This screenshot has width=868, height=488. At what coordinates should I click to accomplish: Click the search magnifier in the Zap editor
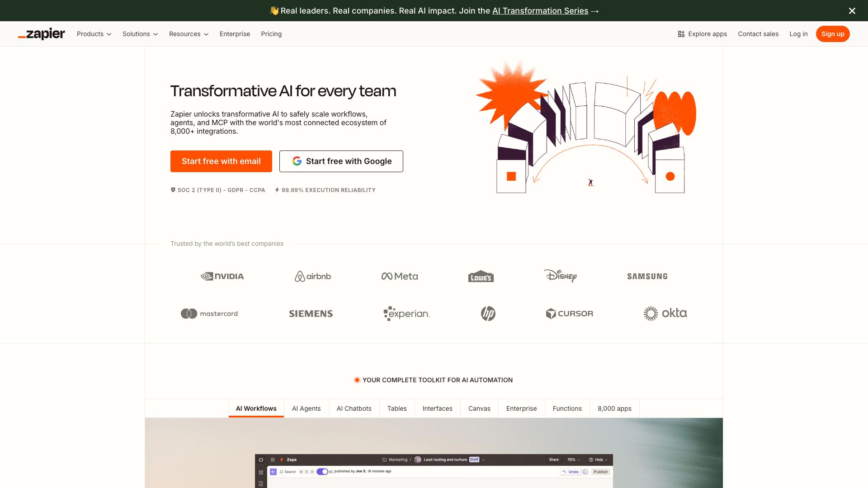click(282, 471)
